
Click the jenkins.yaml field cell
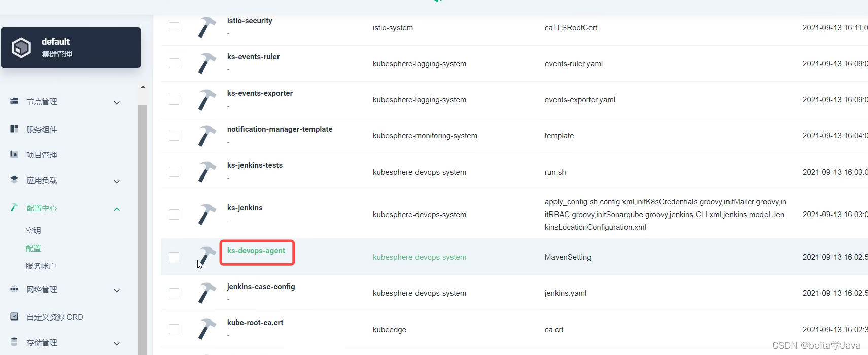click(565, 293)
